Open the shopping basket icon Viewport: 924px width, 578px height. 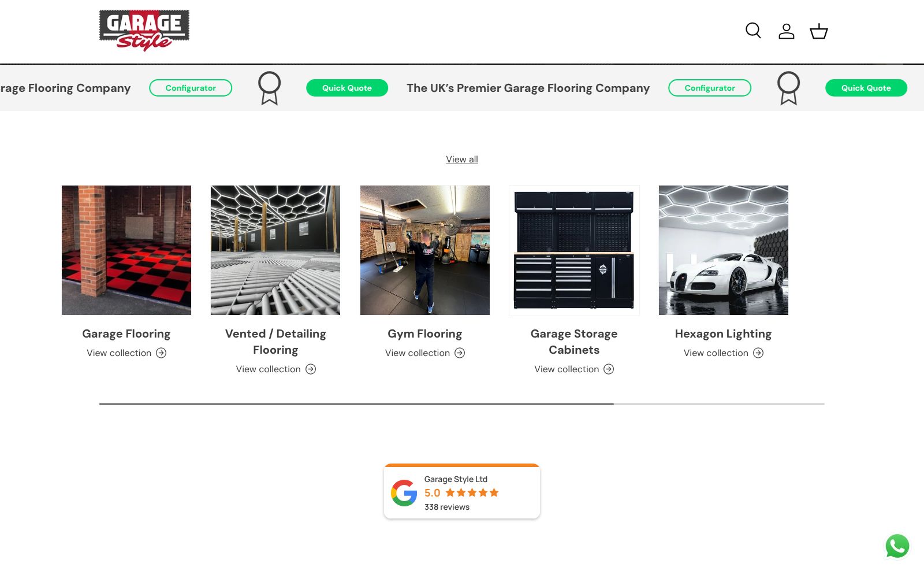click(819, 31)
